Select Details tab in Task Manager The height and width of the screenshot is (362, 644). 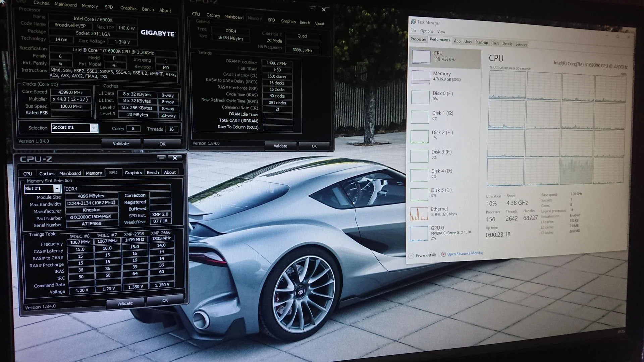point(507,44)
